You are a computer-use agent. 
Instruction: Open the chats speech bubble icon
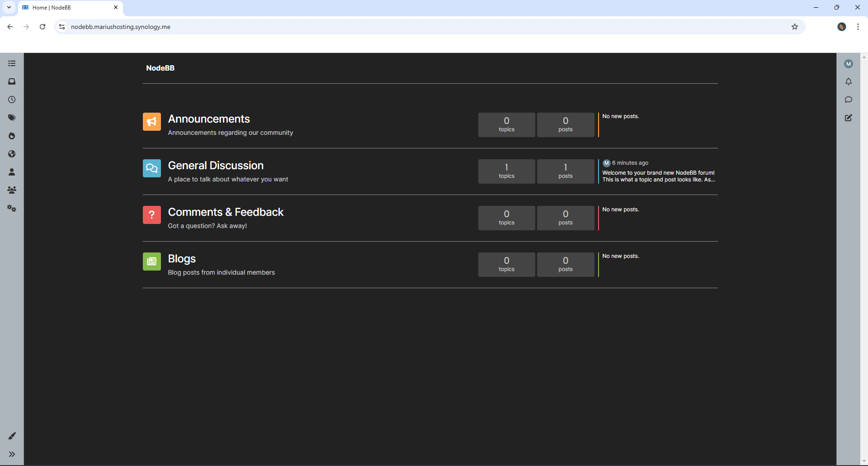[x=849, y=100]
